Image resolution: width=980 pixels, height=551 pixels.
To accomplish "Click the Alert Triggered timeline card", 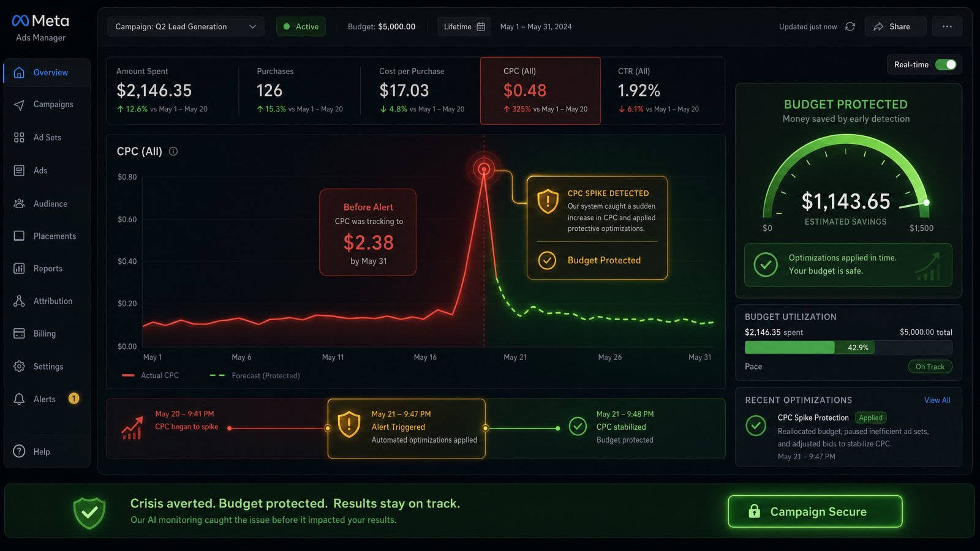I will [x=407, y=429].
